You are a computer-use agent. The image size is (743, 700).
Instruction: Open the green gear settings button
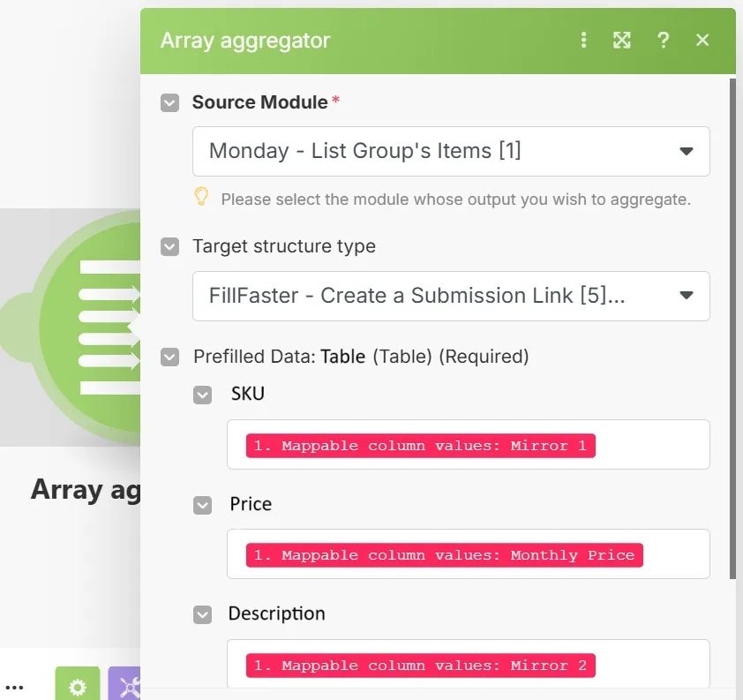pos(78,684)
